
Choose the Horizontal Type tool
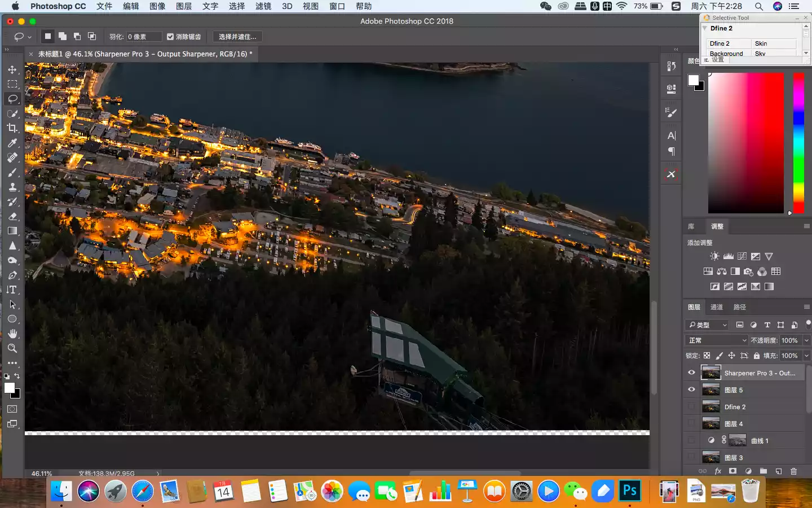[12, 290]
